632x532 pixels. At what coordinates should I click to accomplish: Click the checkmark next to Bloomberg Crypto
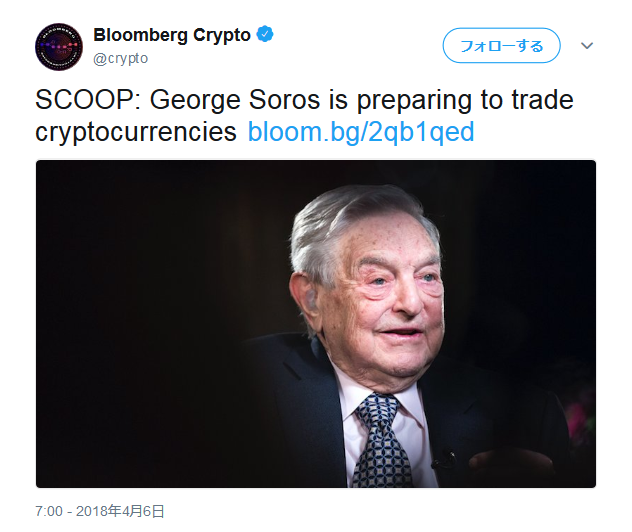coord(265,34)
